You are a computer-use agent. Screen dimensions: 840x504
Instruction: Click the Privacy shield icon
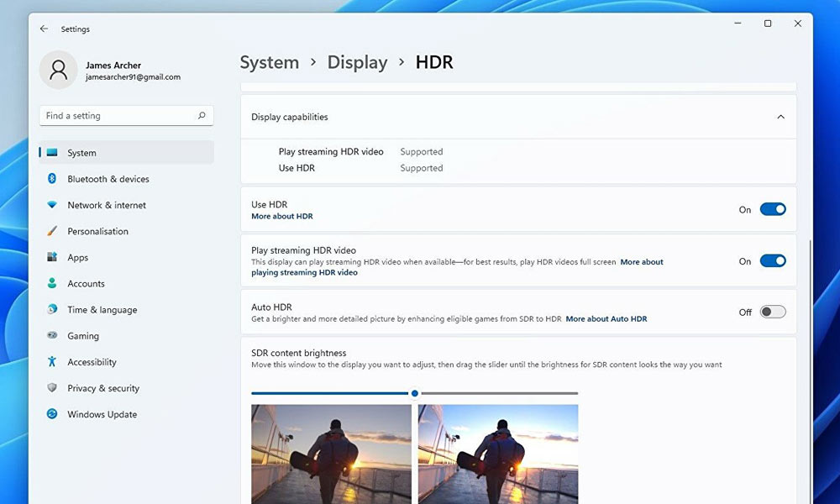pyautogui.click(x=52, y=387)
